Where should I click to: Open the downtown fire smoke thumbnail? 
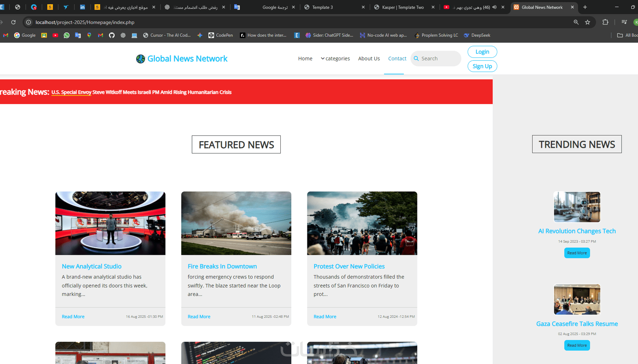click(236, 223)
